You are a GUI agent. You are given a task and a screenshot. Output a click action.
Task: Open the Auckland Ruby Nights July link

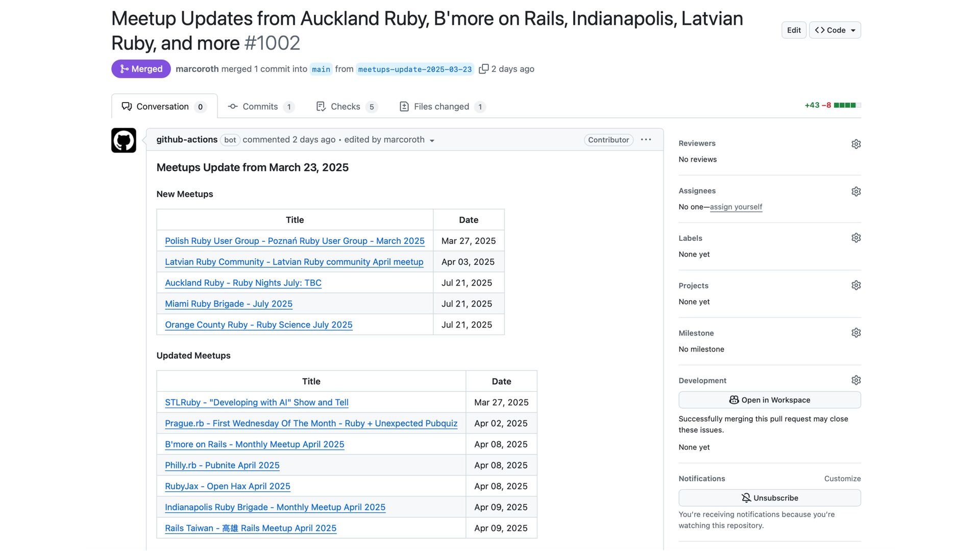(x=243, y=283)
